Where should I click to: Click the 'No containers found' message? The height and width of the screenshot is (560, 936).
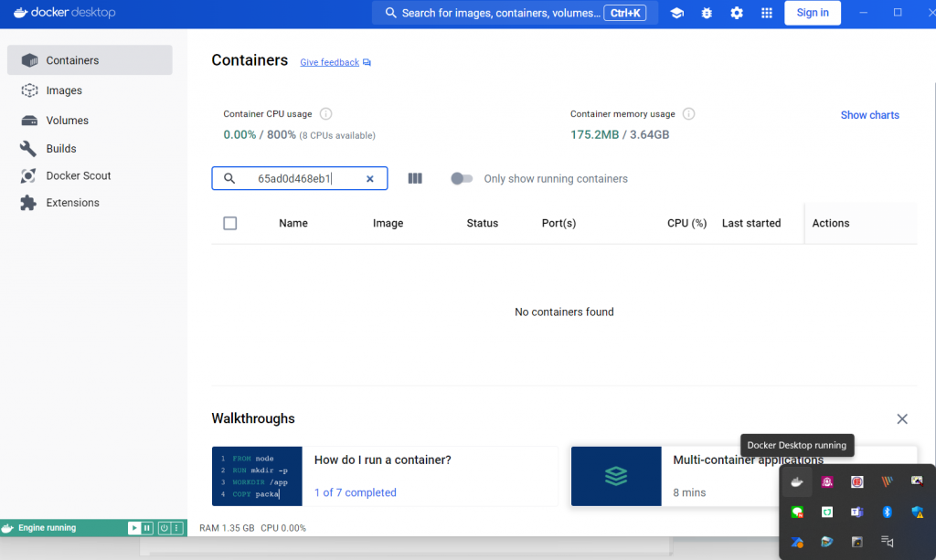(564, 312)
